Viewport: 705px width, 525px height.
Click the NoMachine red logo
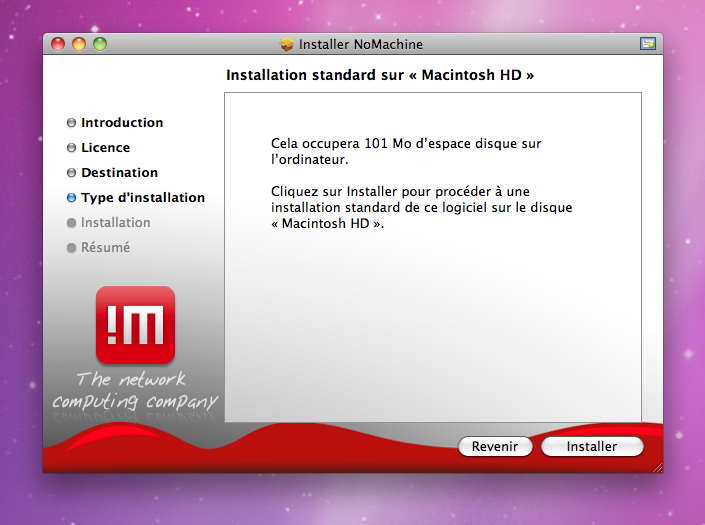(x=135, y=325)
